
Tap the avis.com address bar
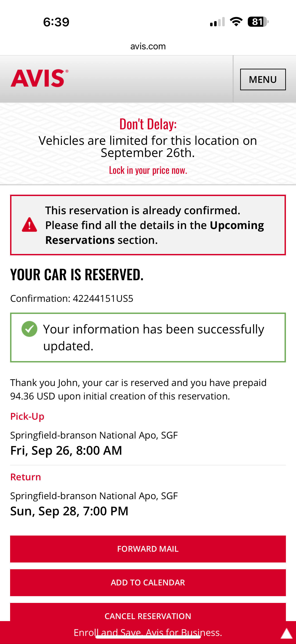(148, 46)
